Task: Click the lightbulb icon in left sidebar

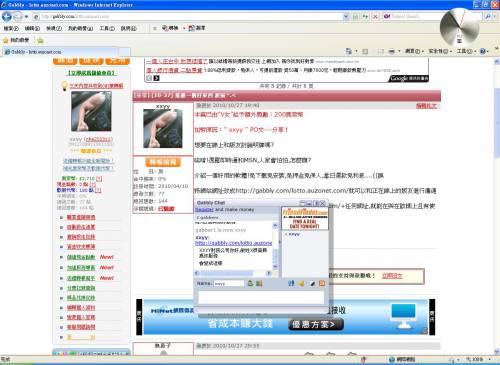Action: [64, 86]
